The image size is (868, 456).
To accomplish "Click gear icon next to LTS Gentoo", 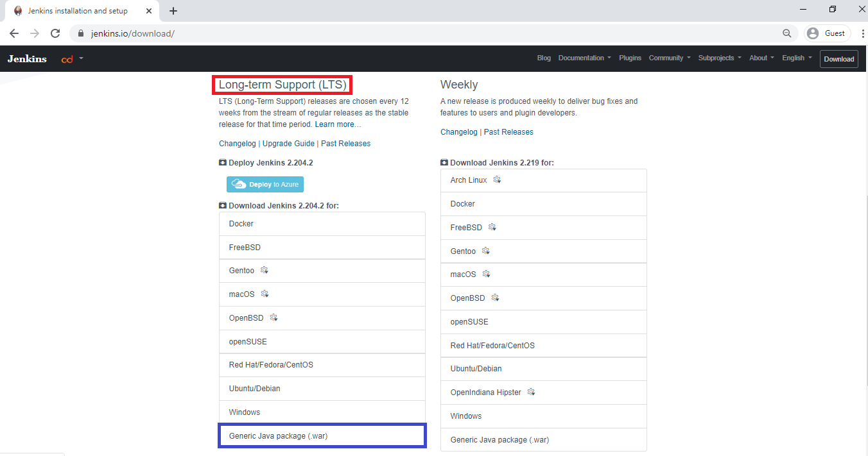I will pos(265,270).
